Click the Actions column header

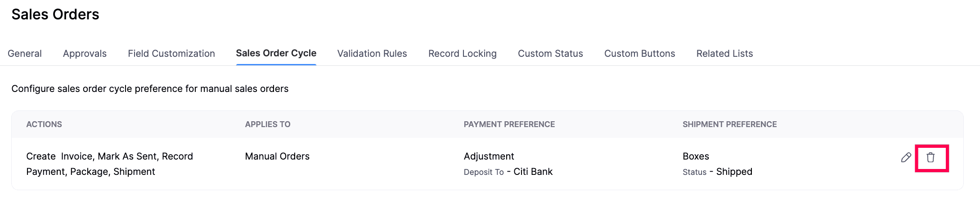[44, 124]
